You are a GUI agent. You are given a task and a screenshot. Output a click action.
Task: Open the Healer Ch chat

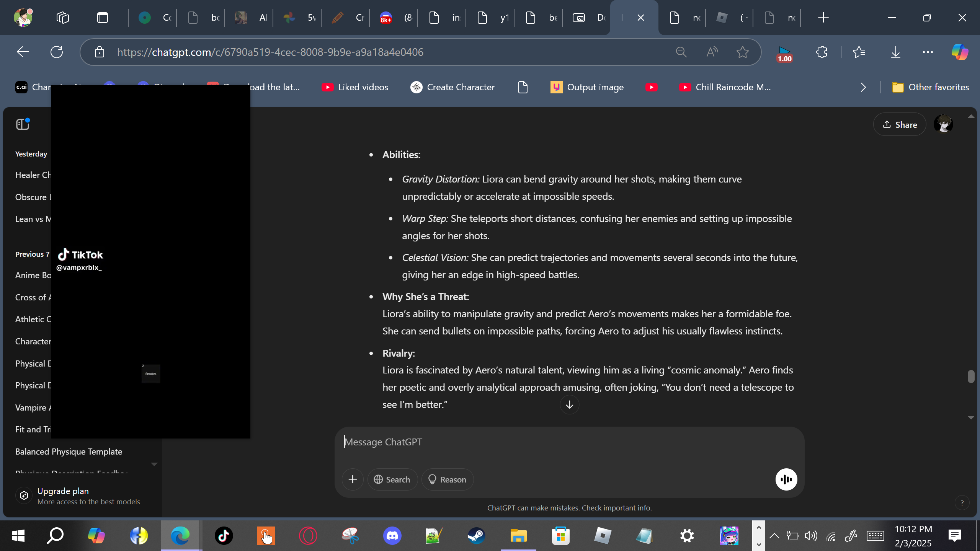tap(33, 175)
